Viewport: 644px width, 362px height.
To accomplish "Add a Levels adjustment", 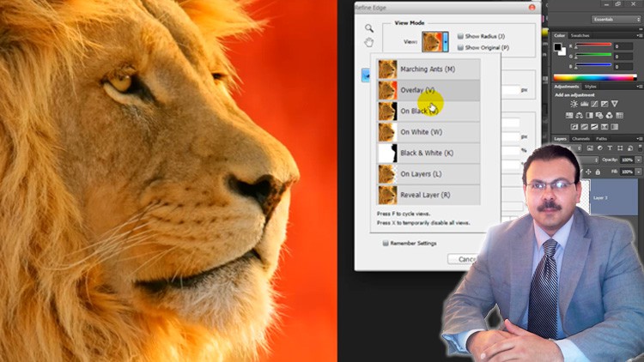I will (x=585, y=104).
